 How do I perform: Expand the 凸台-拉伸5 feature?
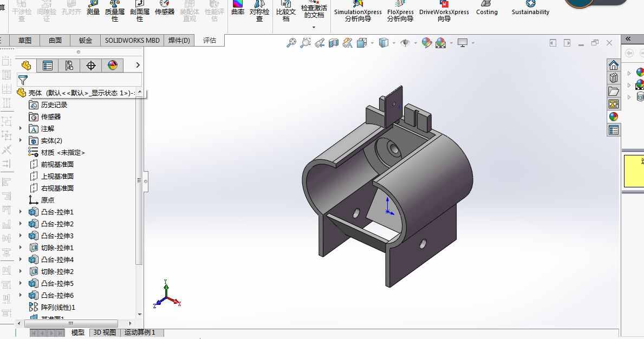tap(21, 283)
